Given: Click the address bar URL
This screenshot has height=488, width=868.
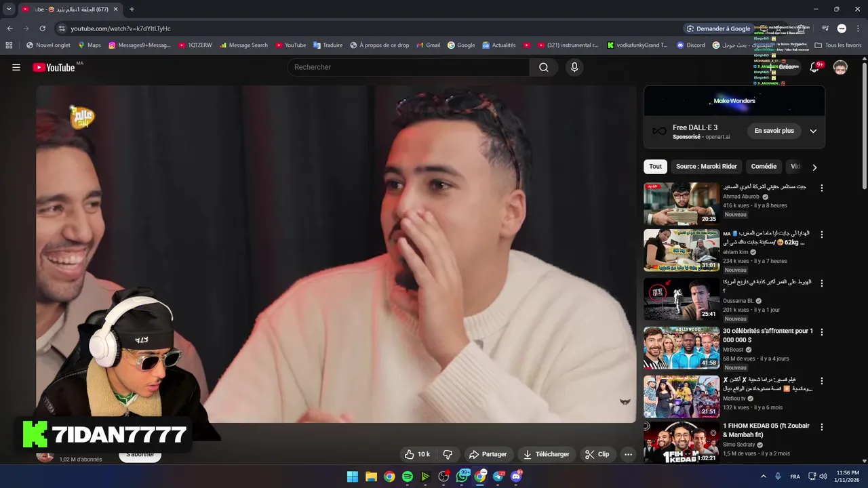Looking at the screenshot, I should [121, 28].
